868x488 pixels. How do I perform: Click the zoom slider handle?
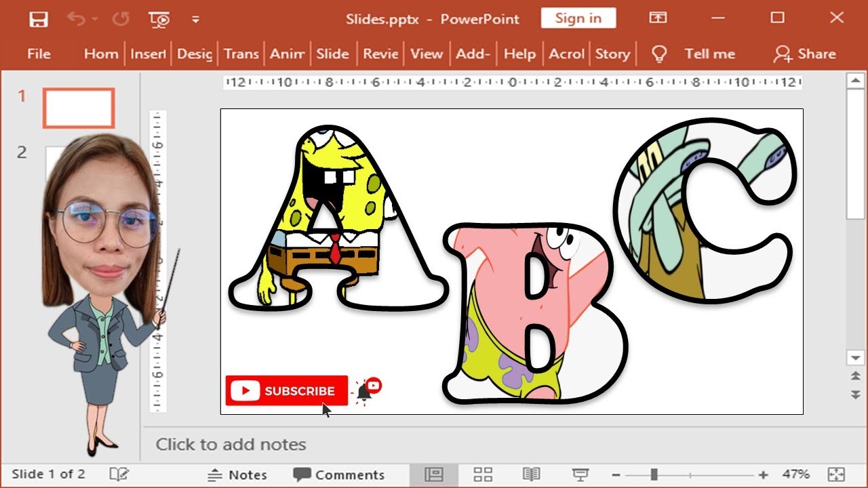point(654,475)
